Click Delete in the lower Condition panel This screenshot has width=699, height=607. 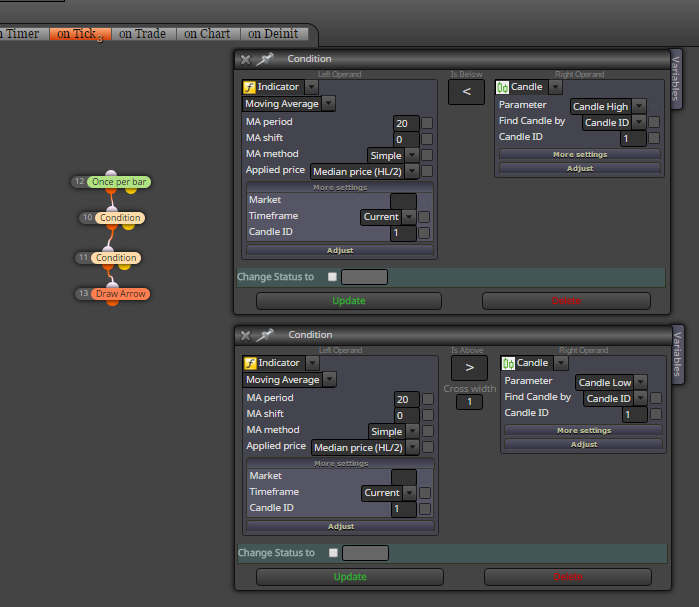(x=567, y=577)
